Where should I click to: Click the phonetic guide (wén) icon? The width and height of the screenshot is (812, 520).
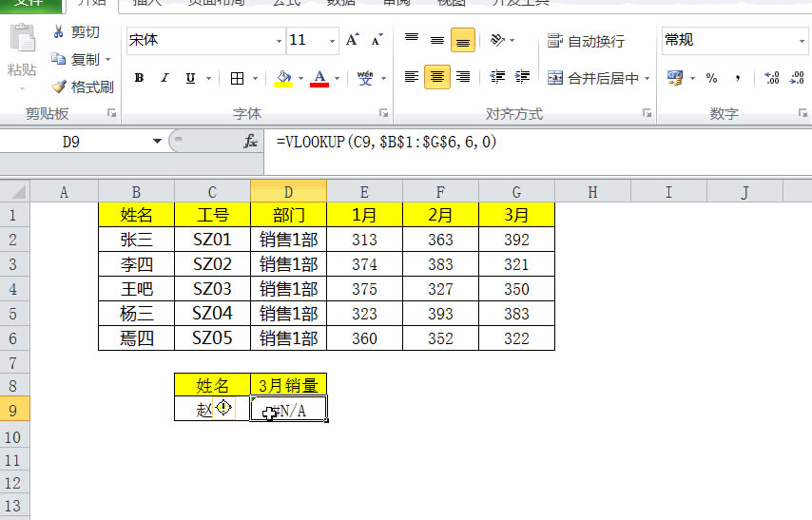[364, 78]
